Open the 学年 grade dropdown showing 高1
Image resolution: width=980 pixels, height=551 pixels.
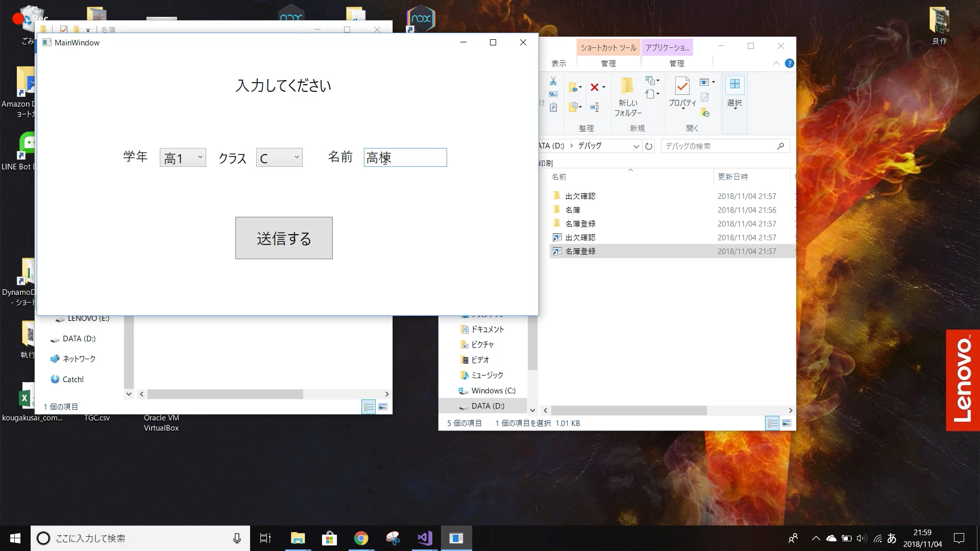[183, 158]
